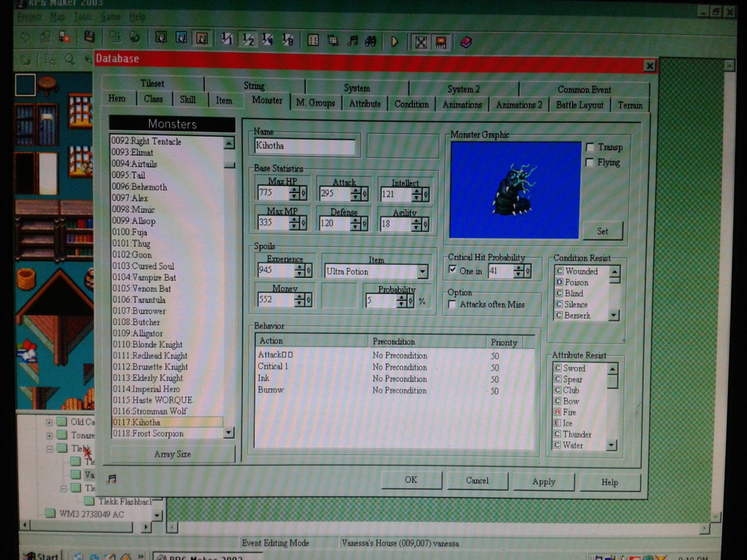Screen dimensions: 747x560
Task: Open the spoils Item dropdown
Action: pos(423,272)
